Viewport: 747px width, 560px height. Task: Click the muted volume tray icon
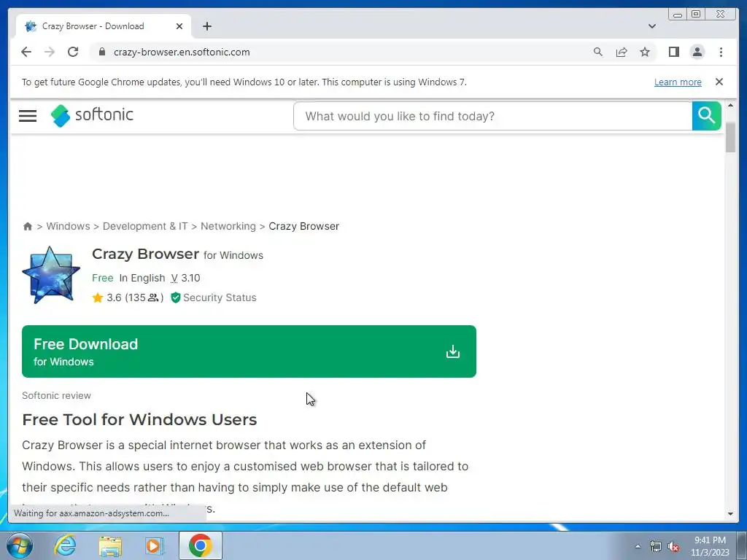coord(673,546)
